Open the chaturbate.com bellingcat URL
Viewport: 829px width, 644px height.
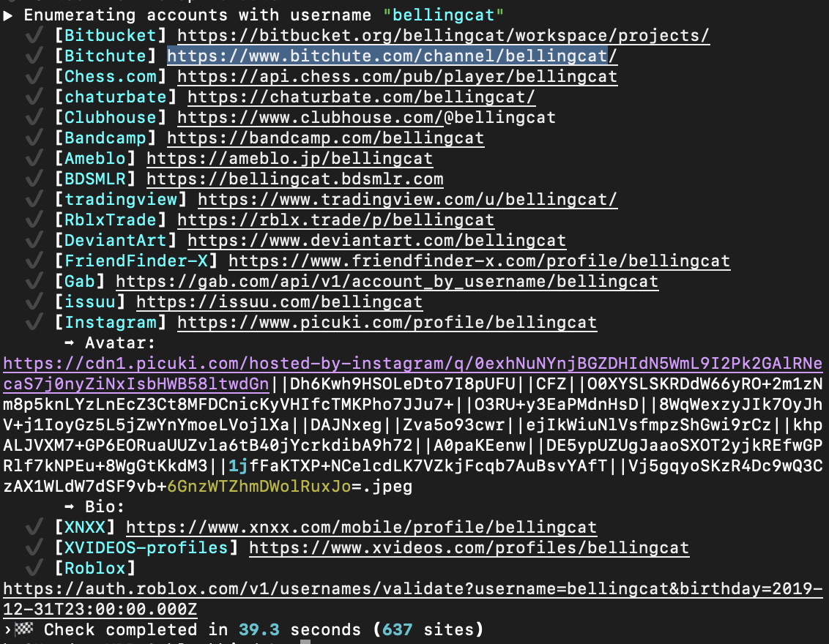pos(361,97)
